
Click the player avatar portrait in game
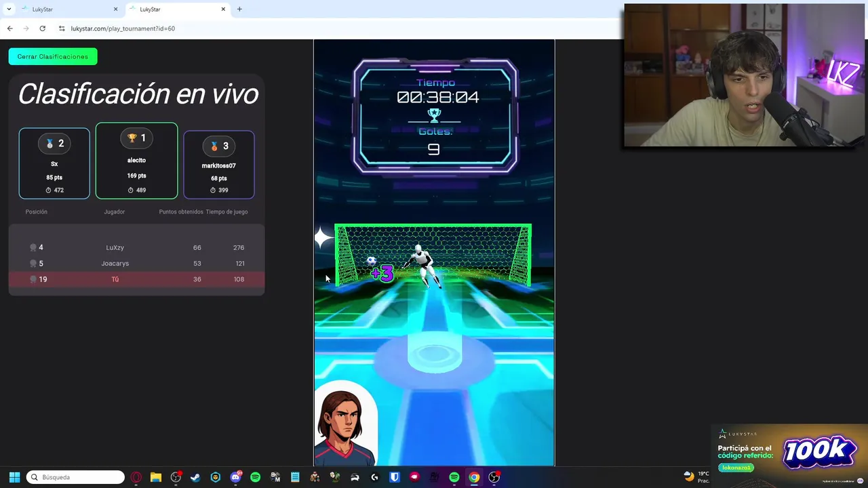346,424
